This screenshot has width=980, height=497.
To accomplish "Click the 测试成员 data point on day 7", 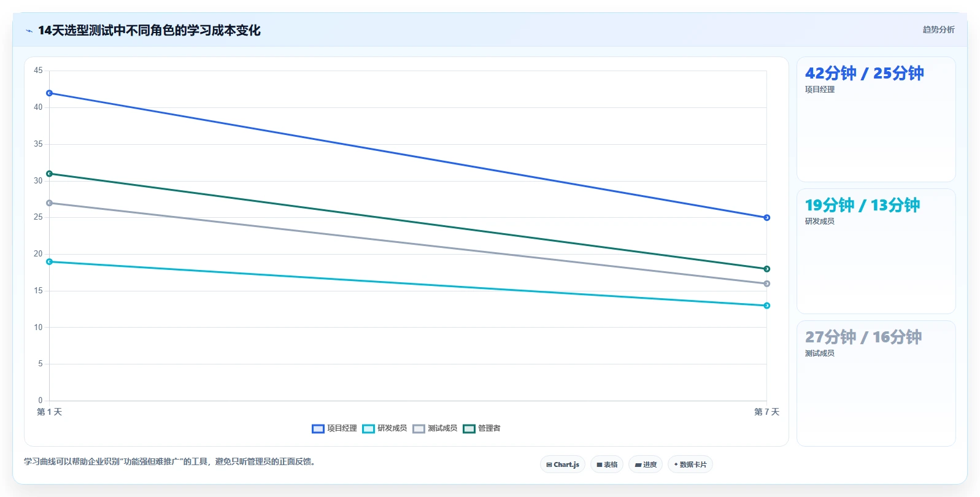I will 766,283.
